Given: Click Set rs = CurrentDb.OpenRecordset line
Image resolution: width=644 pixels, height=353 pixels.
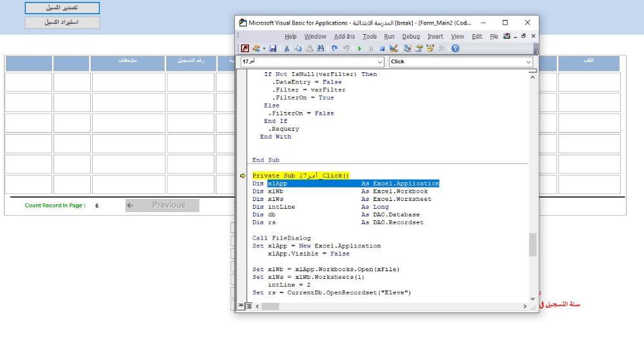Looking at the screenshot, I should (x=332, y=292).
